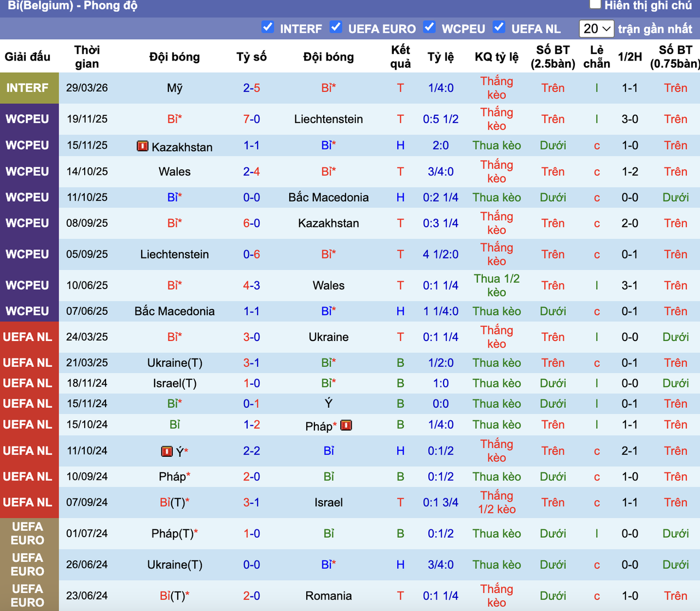Click Bắc Macedonia team on 11/10/25 row
Screen dimensions: 700x611
(329, 197)
